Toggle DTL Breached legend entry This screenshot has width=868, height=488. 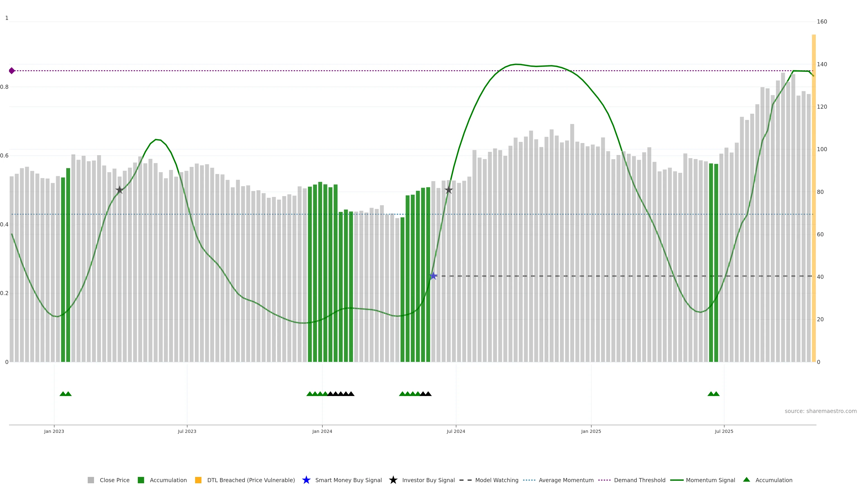[x=251, y=480]
